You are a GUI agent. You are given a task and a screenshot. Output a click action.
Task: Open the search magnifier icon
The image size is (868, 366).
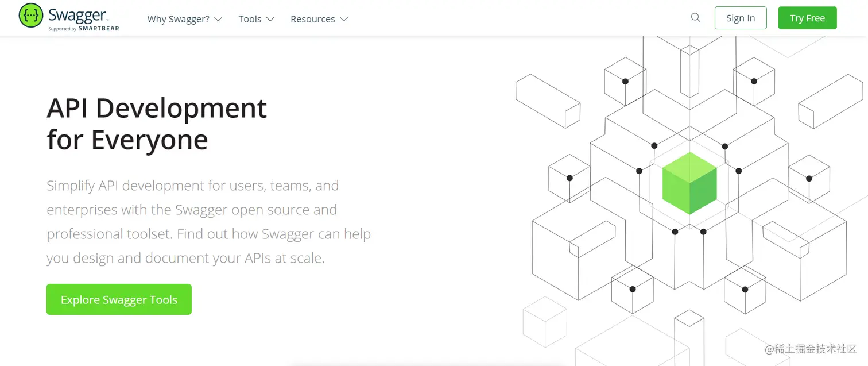[x=695, y=18]
